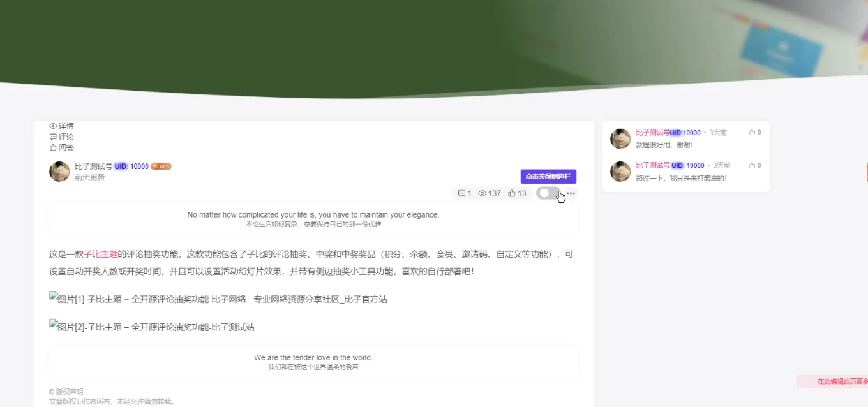Image resolution: width=868 pixels, height=407 pixels.
Task: Open post author 比子测试号 profile link
Action: [x=93, y=166]
